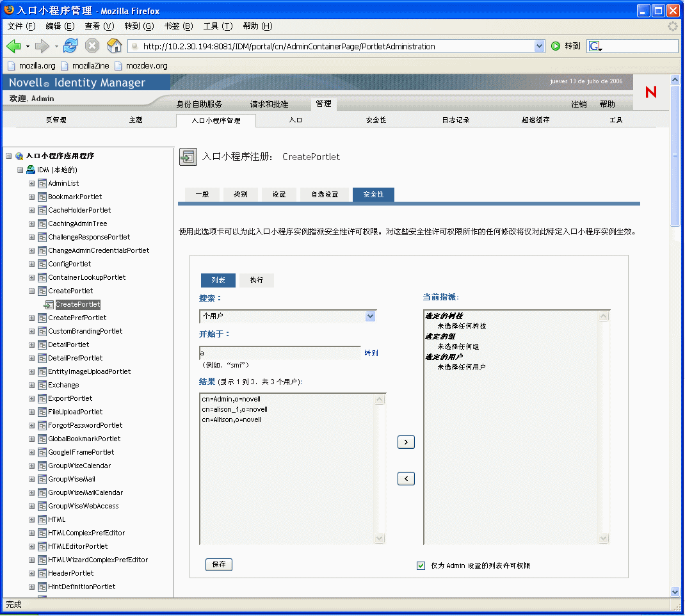Expand the GoogleIFramePortlet node

[31, 453]
